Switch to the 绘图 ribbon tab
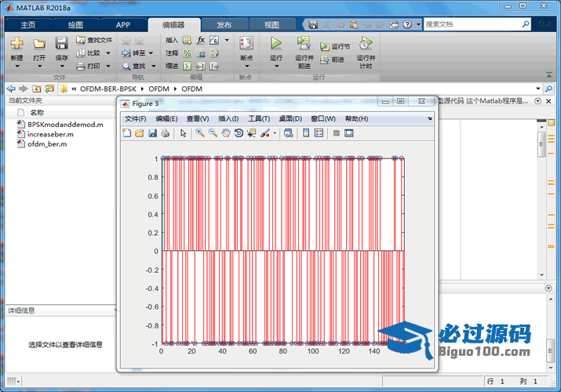This screenshot has width=561, height=392. pyautogui.click(x=75, y=24)
